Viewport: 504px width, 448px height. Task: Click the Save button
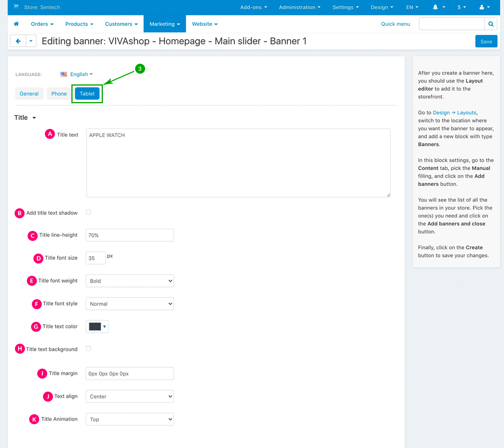pyautogui.click(x=486, y=41)
